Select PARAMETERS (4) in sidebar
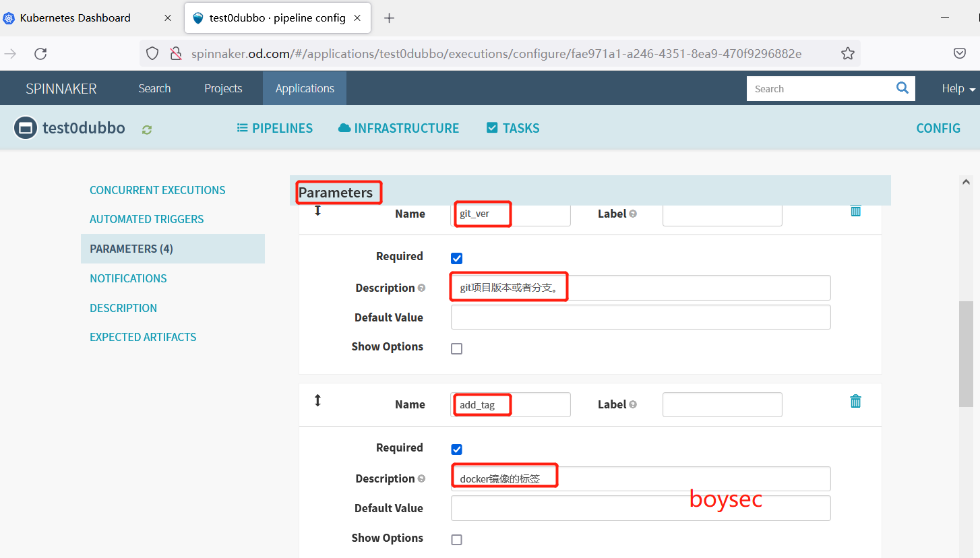This screenshot has width=980, height=558. [173, 249]
